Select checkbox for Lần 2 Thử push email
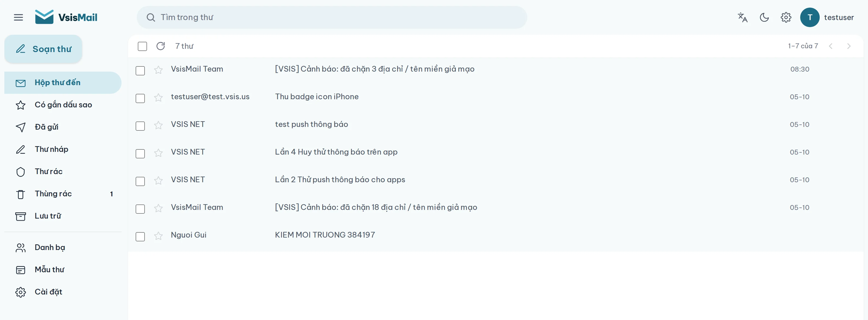868x320 pixels. point(140,181)
